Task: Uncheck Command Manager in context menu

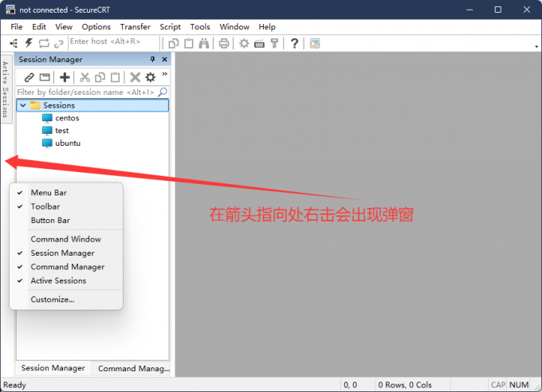Action: pyautogui.click(x=68, y=267)
